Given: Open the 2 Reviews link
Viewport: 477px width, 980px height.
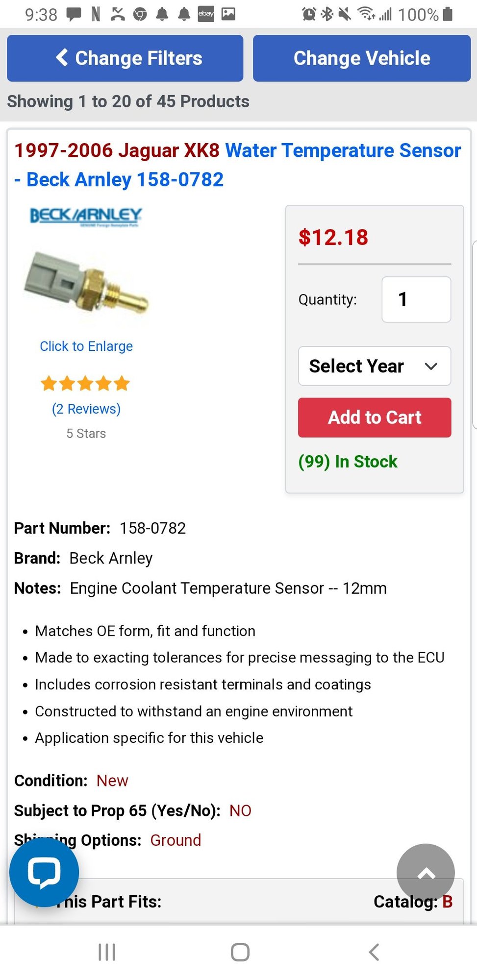Looking at the screenshot, I should pyautogui.click(x=86, y=409).
